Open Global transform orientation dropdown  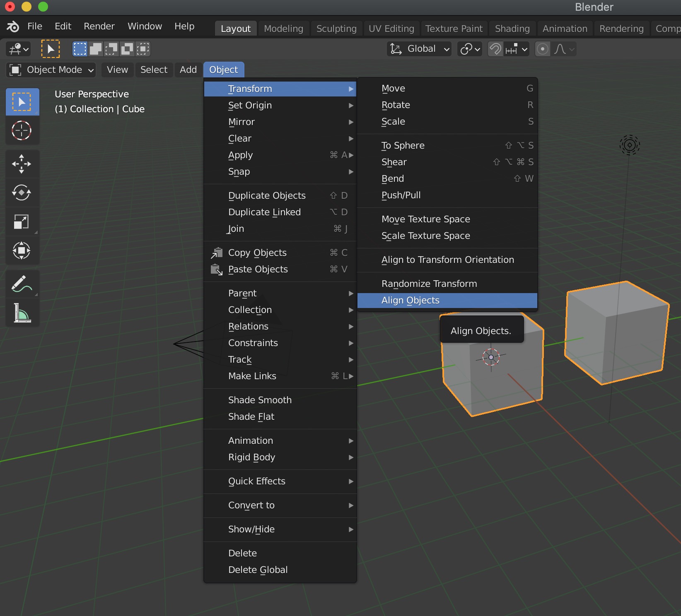click(419, 49)
